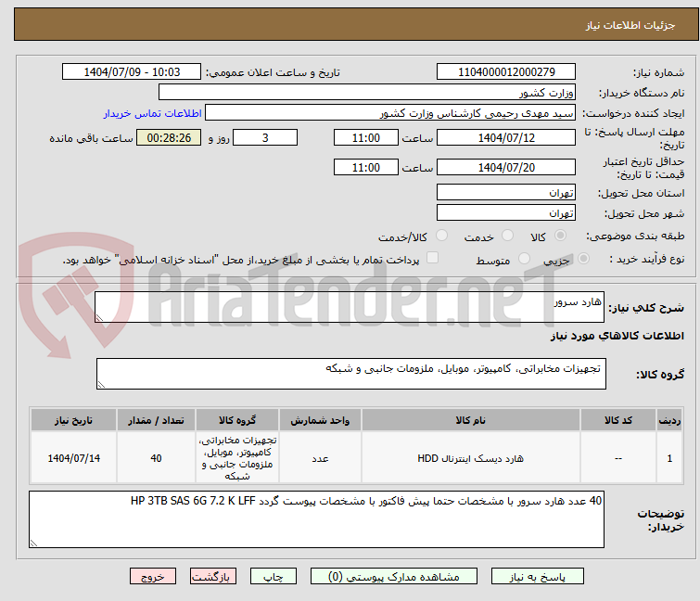Image resolution: width=700 pixels, height=601 pixels.
Task: Click the ردیف column header
Action: [x=669, y=420]
